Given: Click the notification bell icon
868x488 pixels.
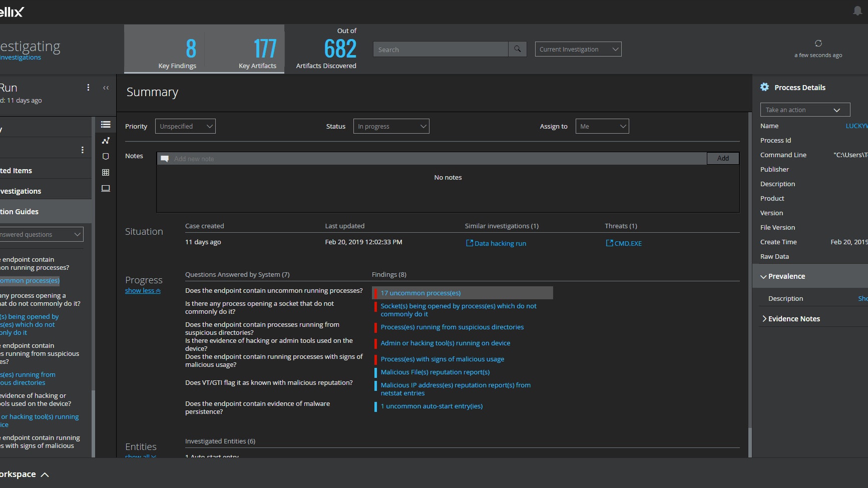Looking at the screenshot, I should pos(857,11).
